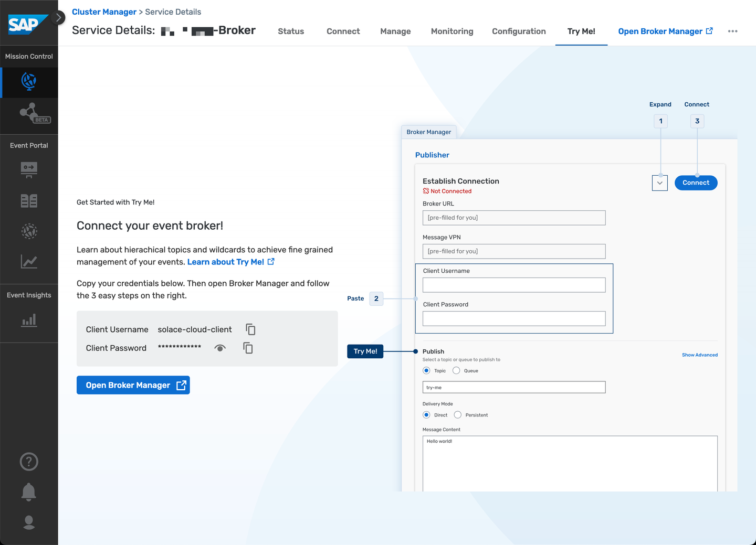The height and width of the screenshot is (545, 756).
Task: Open the Event Portal line chart icon
Action: (29, 261)
